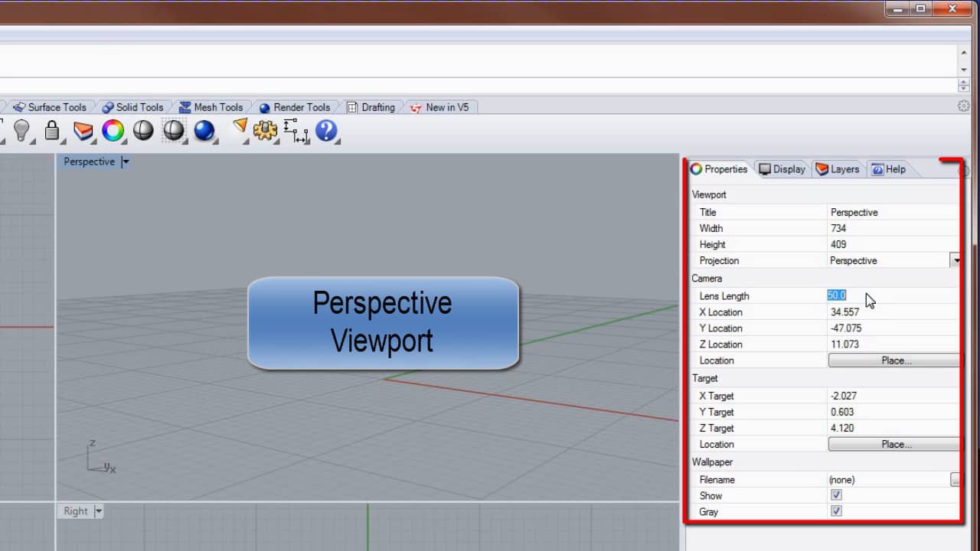Viewport: 980px width, 551px height.
Task: Toggle the Wallpaper Gray checkbox
Action: tap(836, 511)
